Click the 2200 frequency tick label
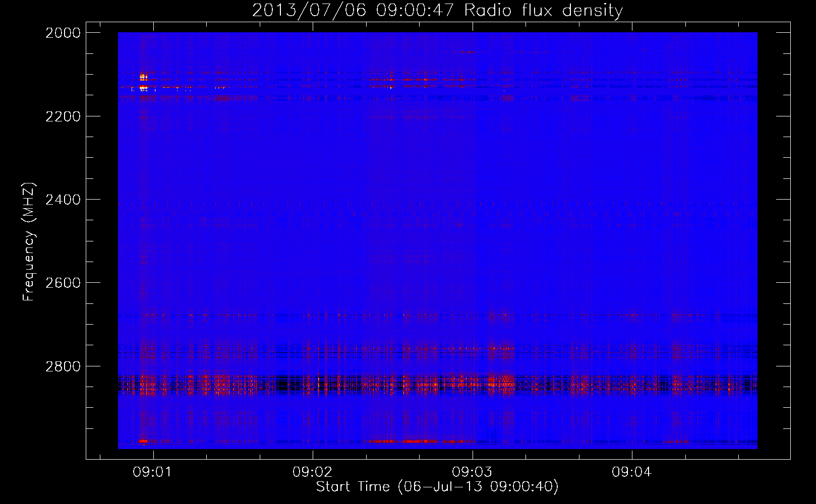Image resolution: width=816 pixels, height=504 pixels. tap(63, 116)
